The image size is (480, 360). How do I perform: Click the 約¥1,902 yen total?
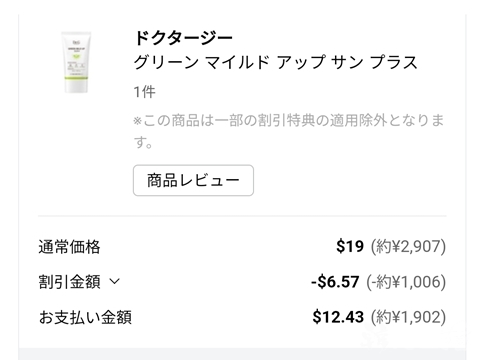point(408,317)
